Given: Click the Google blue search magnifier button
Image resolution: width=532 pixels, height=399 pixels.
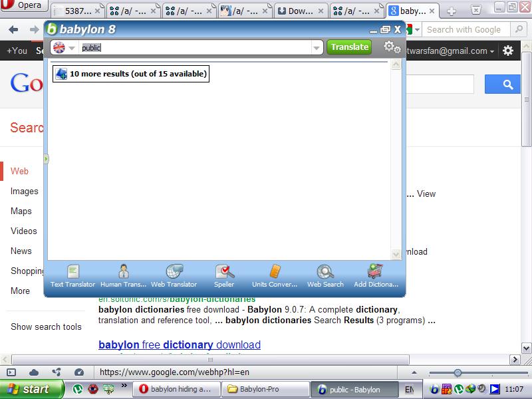Looking at the screenshot, I should tap(503, 84).
